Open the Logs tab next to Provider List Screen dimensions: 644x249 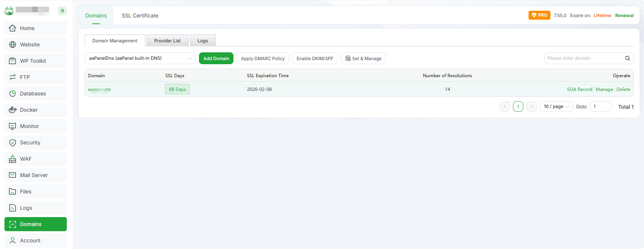(203, 41)
